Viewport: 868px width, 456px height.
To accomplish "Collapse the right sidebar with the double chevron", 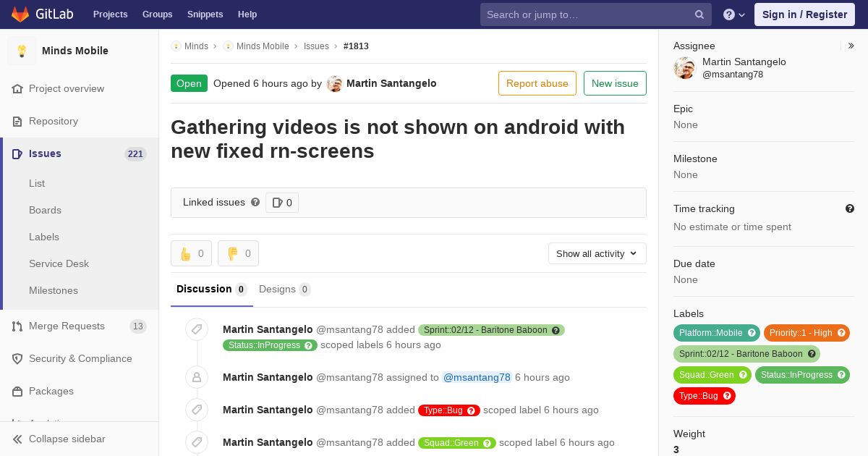I will pyautogui.click(x=851, y=46).
